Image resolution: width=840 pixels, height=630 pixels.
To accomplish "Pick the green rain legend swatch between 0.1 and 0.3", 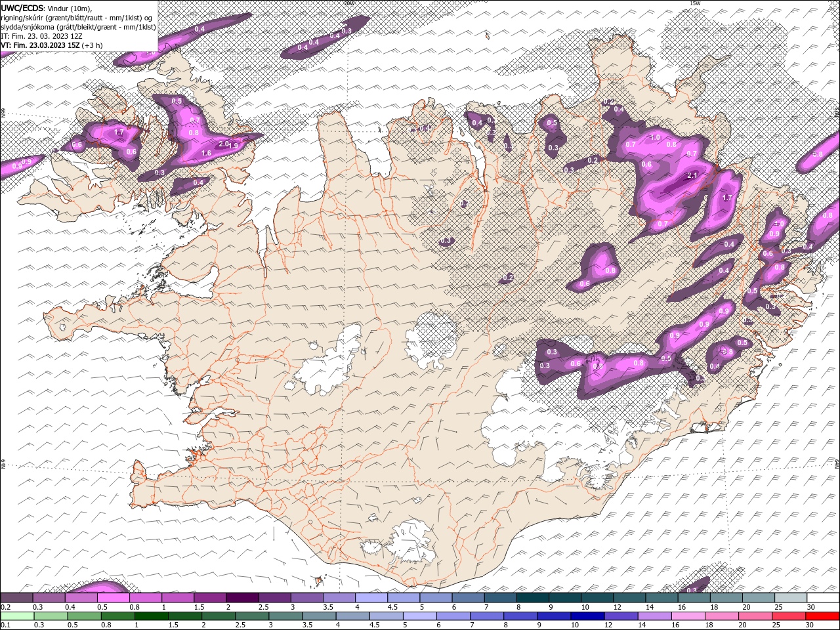I will point(17,616).
